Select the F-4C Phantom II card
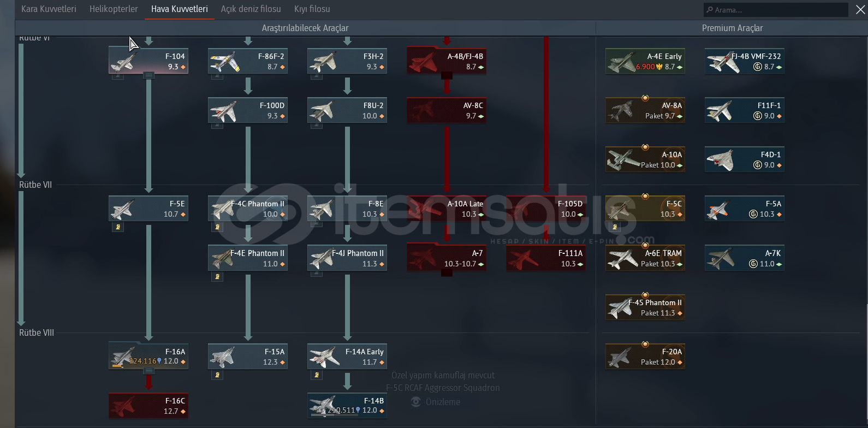868x428 pixels. click(x=248, y=208)
